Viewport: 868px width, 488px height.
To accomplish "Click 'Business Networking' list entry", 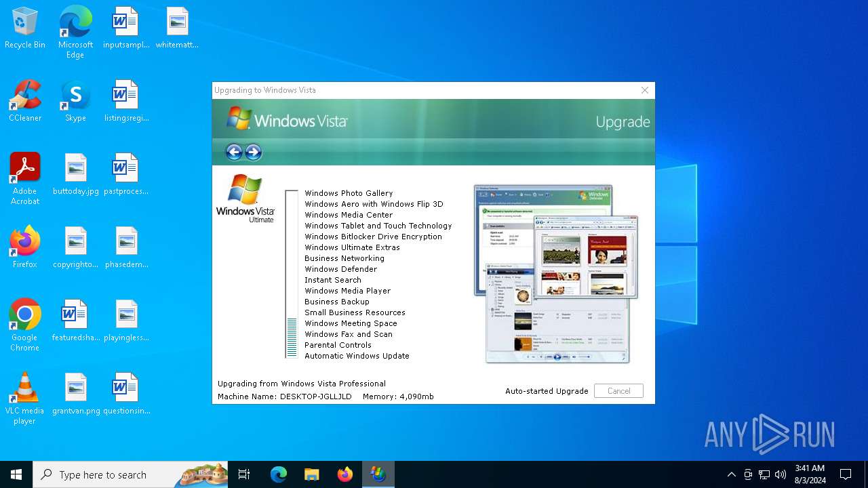I will click(344, 258).
